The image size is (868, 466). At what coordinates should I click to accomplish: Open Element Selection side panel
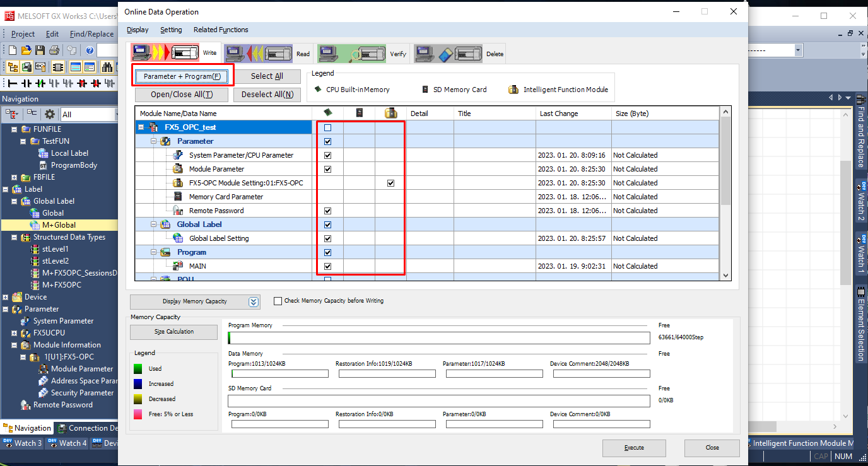click(x=860, y=324)
